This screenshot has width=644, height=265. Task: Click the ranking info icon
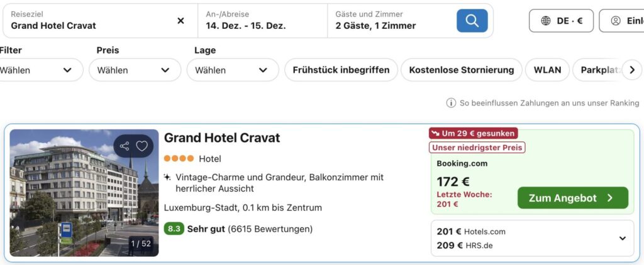click(451, 103)
